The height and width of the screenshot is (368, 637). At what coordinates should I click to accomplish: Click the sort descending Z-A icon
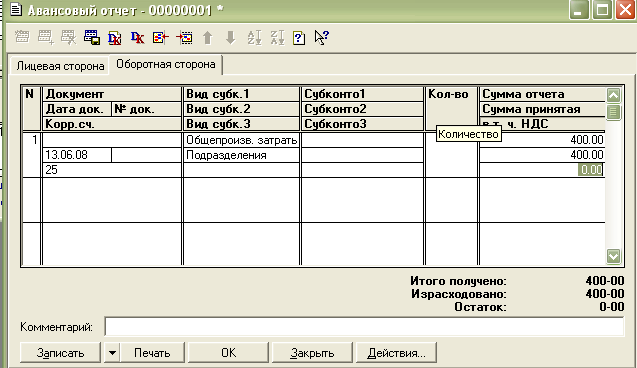(x=277, y=37)
